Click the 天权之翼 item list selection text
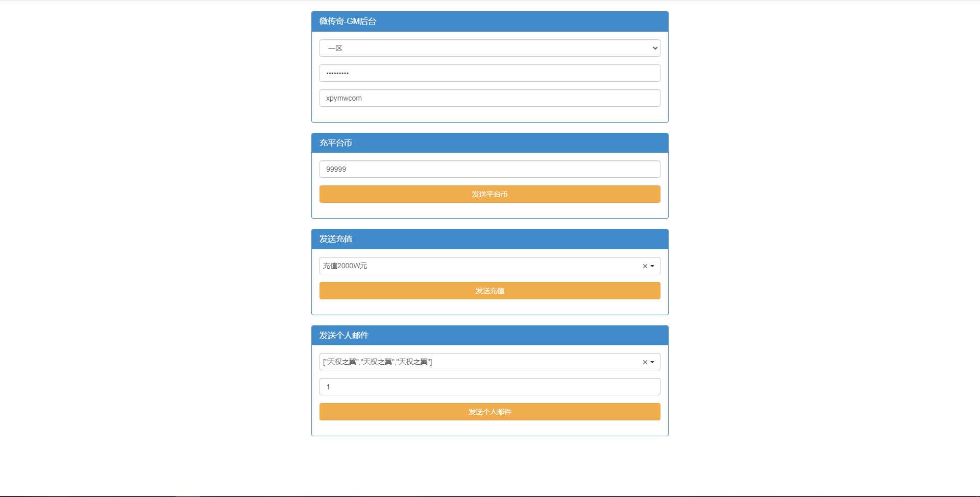This screenshot has width=980, height=497. 378,362
